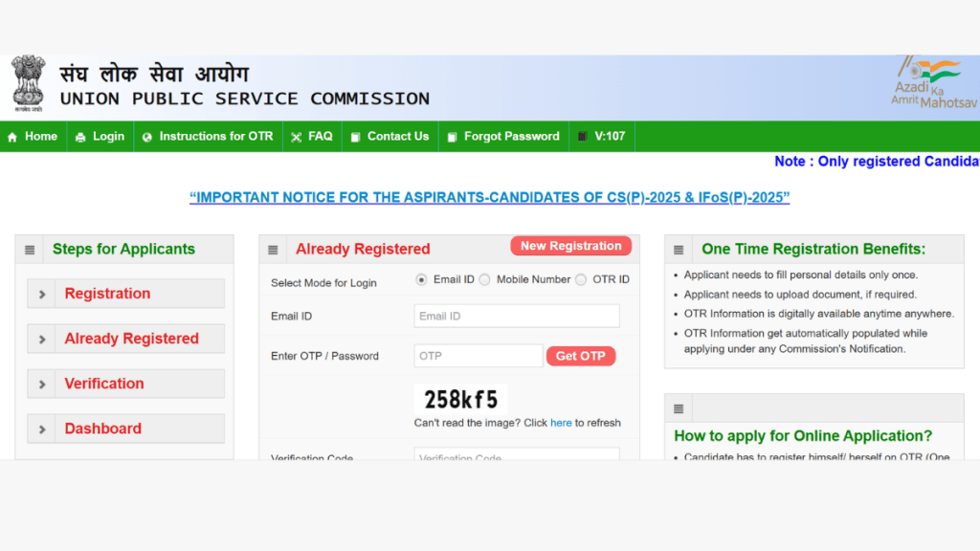Select the Email ID login mode

click(x=421, y=279)
